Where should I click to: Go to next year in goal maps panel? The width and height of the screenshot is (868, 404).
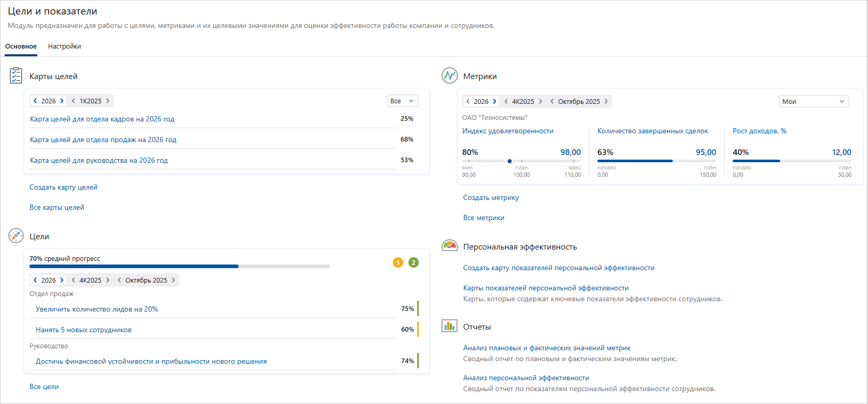point(62,101)
